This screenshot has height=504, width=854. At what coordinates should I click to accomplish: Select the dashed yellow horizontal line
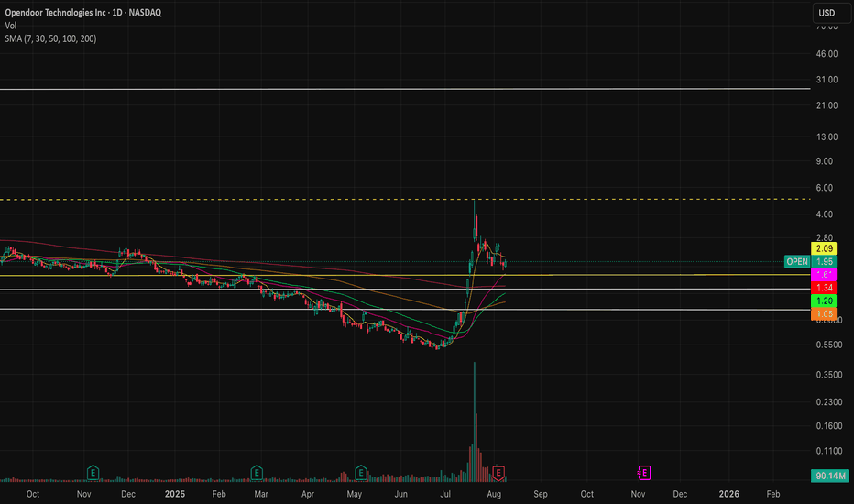tap(405, 200)
